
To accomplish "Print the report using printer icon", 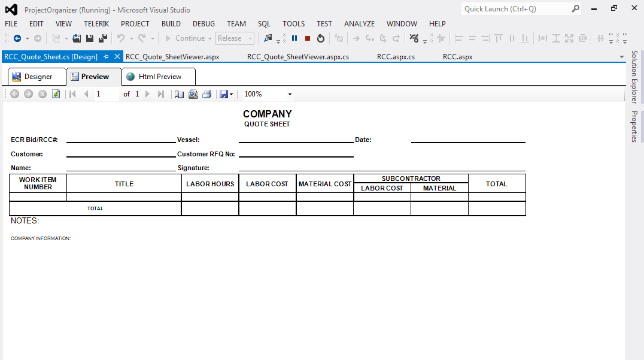I will [x=207, y=94].
